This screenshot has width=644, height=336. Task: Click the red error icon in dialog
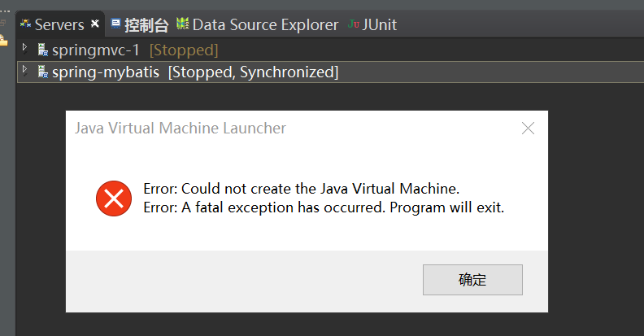point(114,199)
